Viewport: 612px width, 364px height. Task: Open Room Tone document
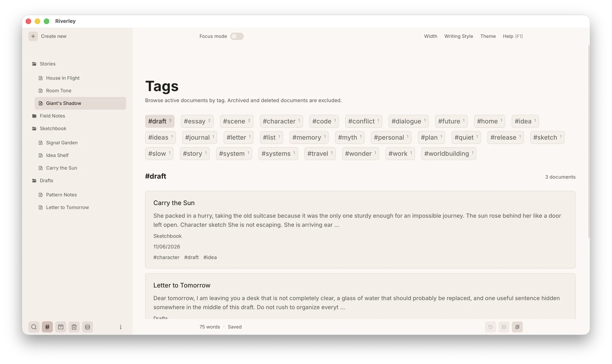tap(80, 91)
